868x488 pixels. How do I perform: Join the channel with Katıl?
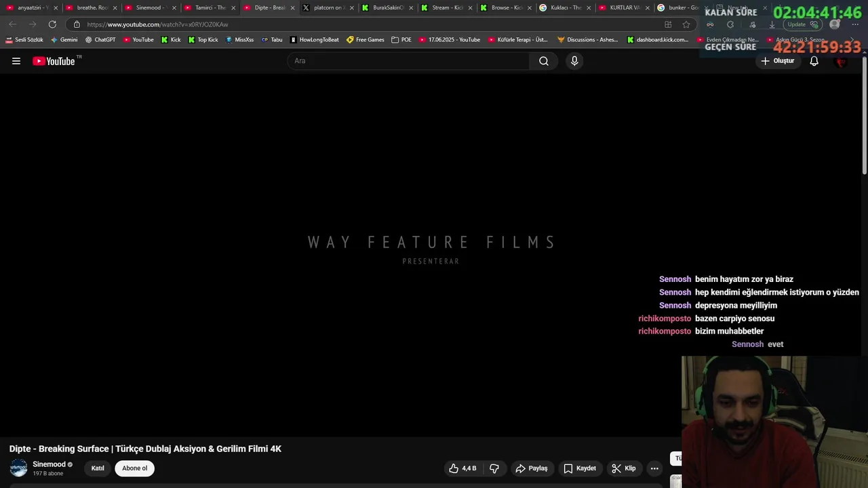pyautogui.click(x=98, y=468)
